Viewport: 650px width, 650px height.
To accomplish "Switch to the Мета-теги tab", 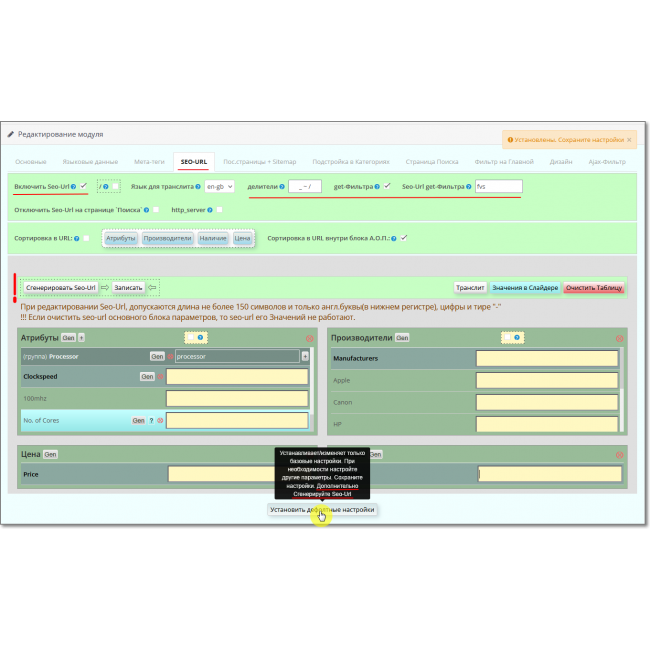I will point(149,161).
